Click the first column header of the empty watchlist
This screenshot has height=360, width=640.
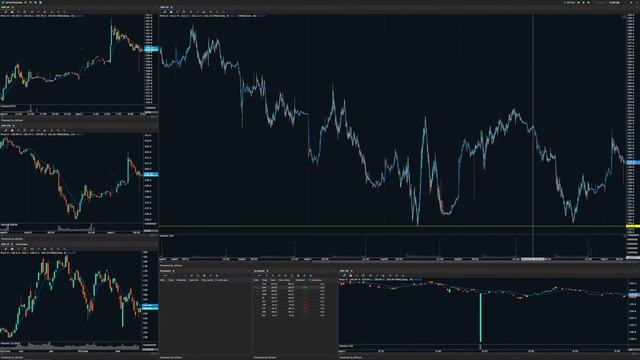point(162,280)
